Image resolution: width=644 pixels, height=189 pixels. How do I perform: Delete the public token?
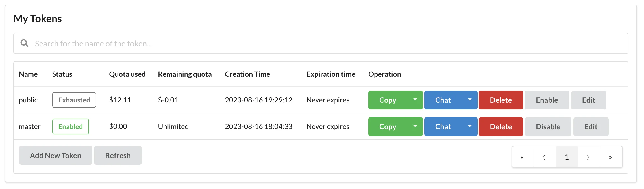501,100
